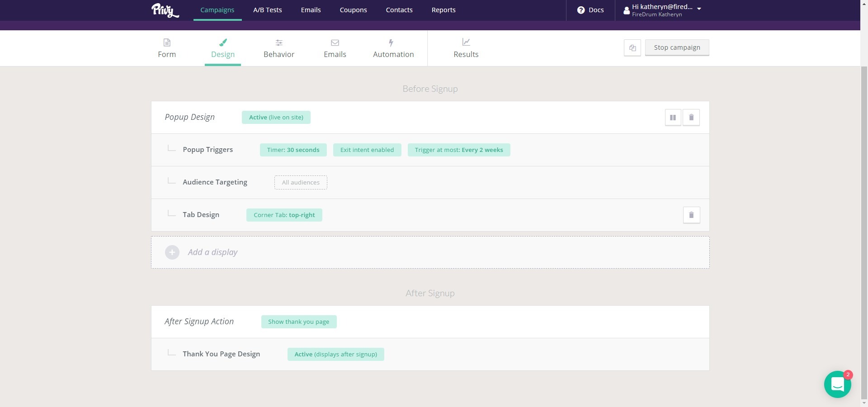Image resolution: width=868 pixels, height=407 pixels.
Task: Select the Design tab label
Action: coord(223,54)
